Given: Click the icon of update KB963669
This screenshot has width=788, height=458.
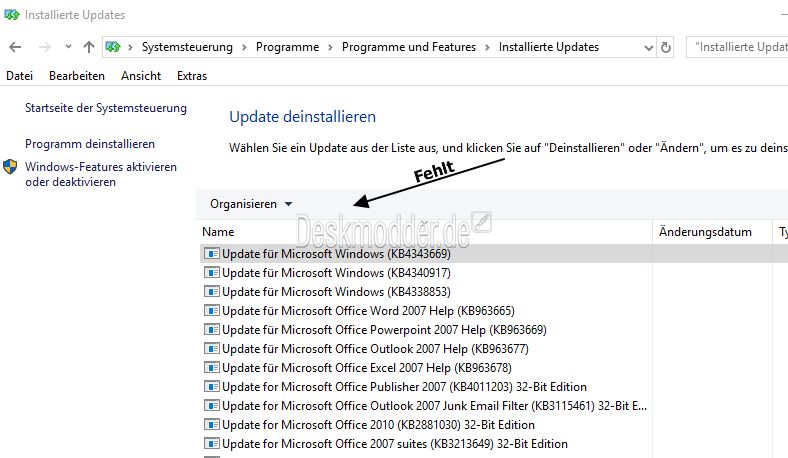Looking at the screenshot, I should pyautogui.click(x=212, y=330).
